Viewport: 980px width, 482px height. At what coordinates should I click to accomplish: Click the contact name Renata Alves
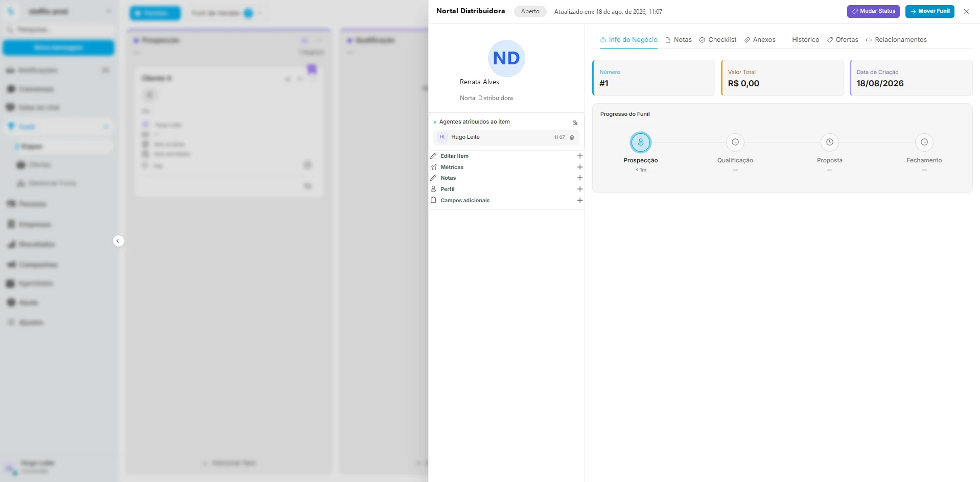479,82
